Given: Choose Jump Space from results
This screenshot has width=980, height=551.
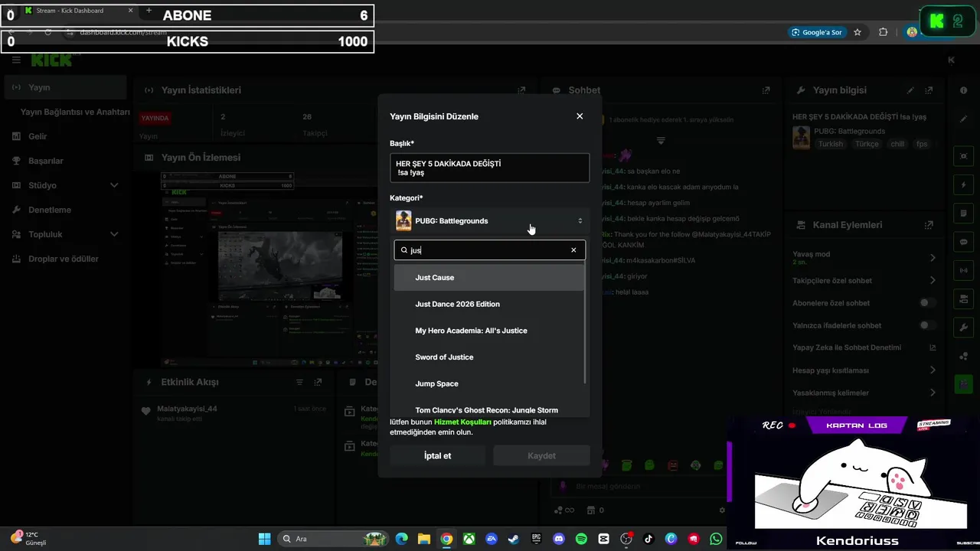Looking at the screenshot, I should [x=489, y=383].
